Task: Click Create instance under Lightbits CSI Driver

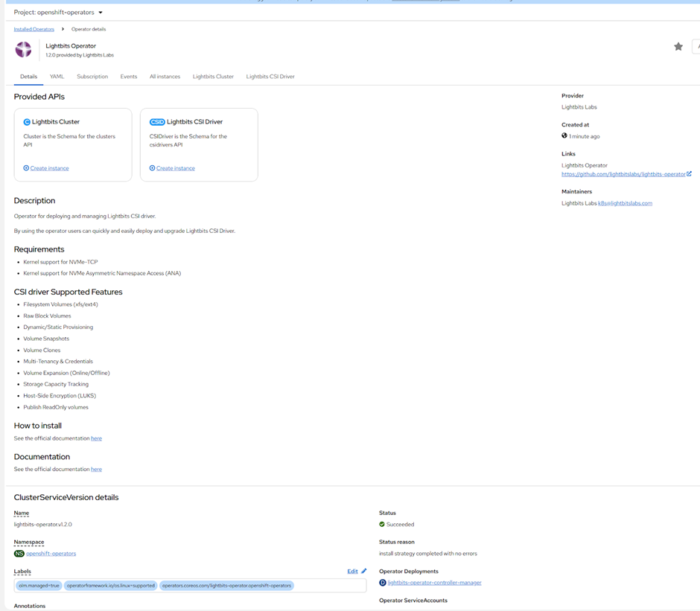Action: coord(175,168)
